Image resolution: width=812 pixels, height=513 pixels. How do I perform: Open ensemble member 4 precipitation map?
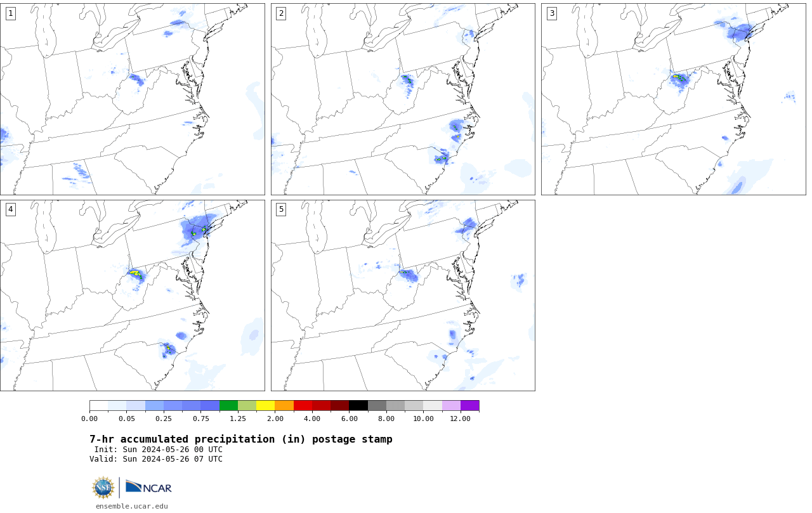pyautogui.click(x=133, y=295)
